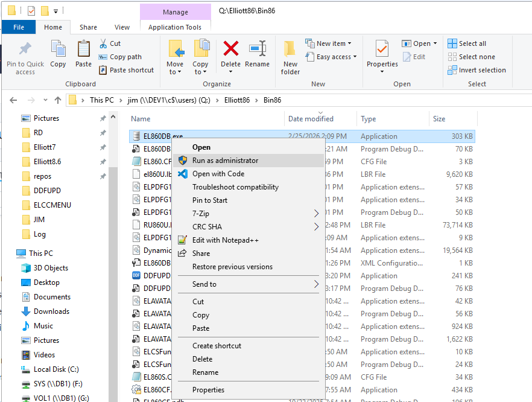Click the Copy icon in Clipboard group
Image resolution: width=532 pixels, height=402 pixels.
tap(58, 49)
